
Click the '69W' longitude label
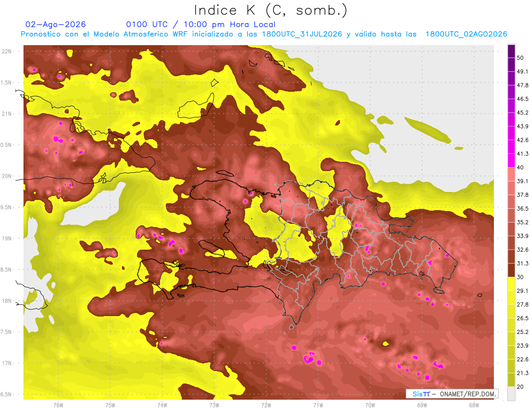pyautogui.click(x=422, y=405)
